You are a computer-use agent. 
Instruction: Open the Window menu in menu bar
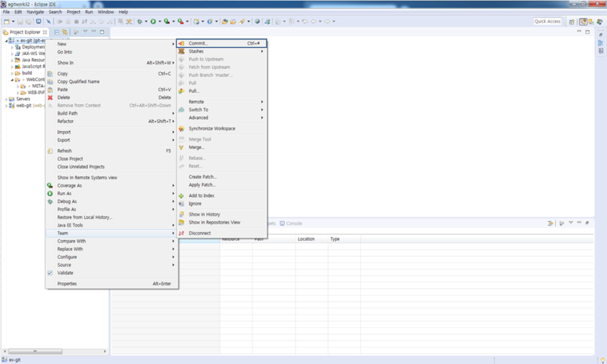coord(106,12)
